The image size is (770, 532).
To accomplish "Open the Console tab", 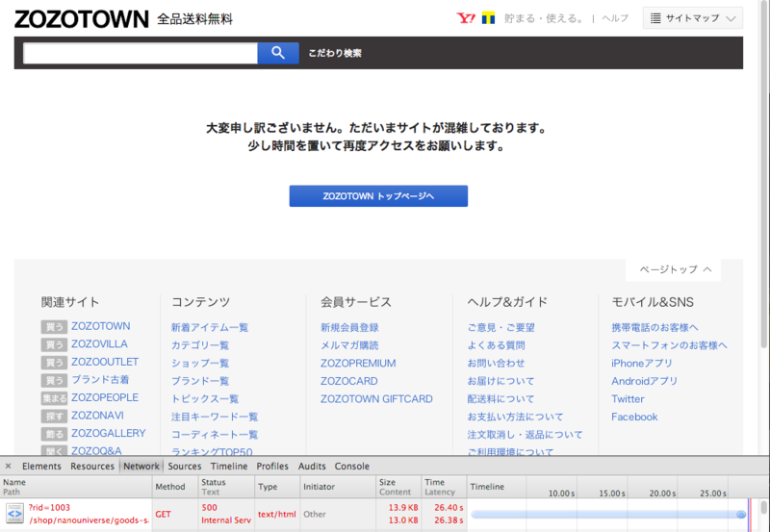I will pos(352,467).
